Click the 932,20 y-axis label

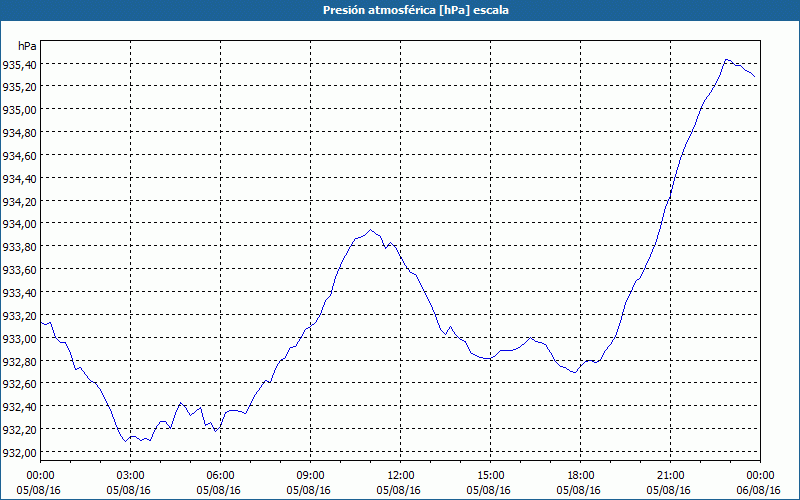(x=19, y=430)
